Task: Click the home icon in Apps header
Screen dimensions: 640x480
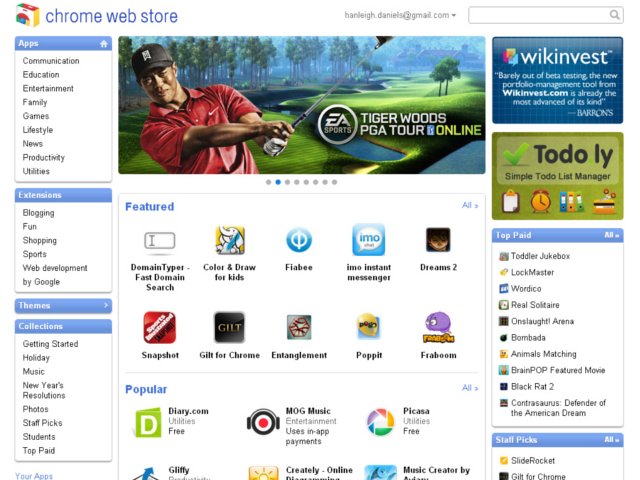Action: (104, 44)
